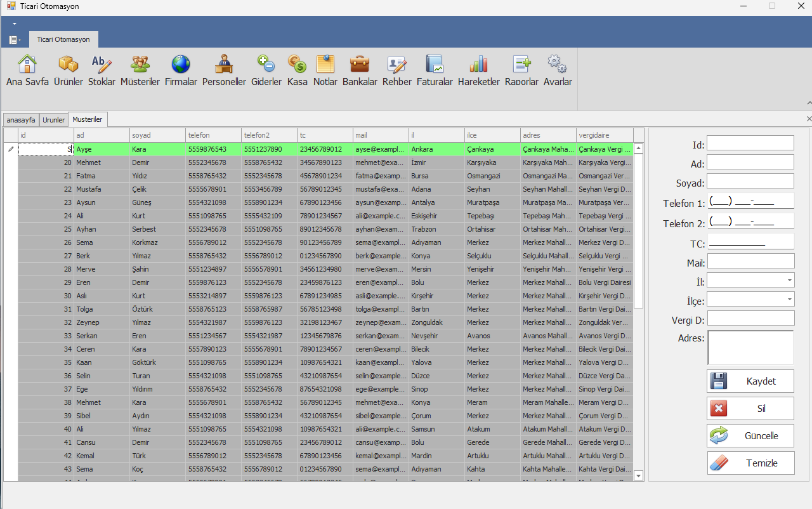Click the grid scrollbar up arrow
812x509 pixels.
[639, 149]
